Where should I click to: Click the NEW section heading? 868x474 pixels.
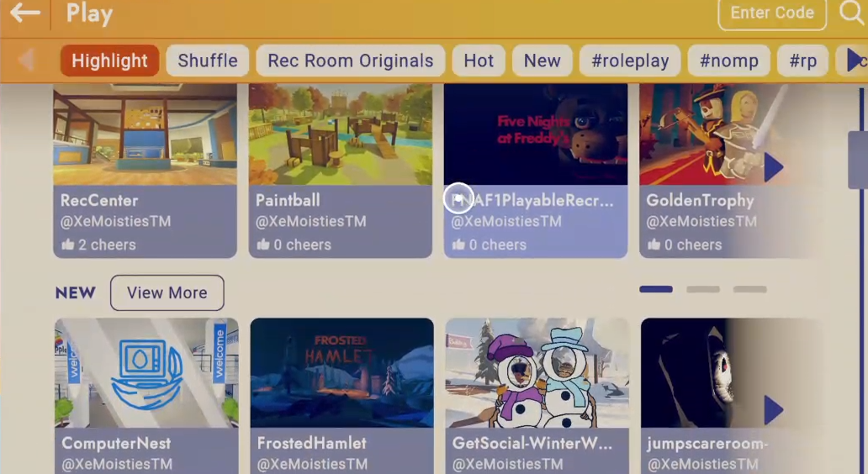[x=76, y=292]
